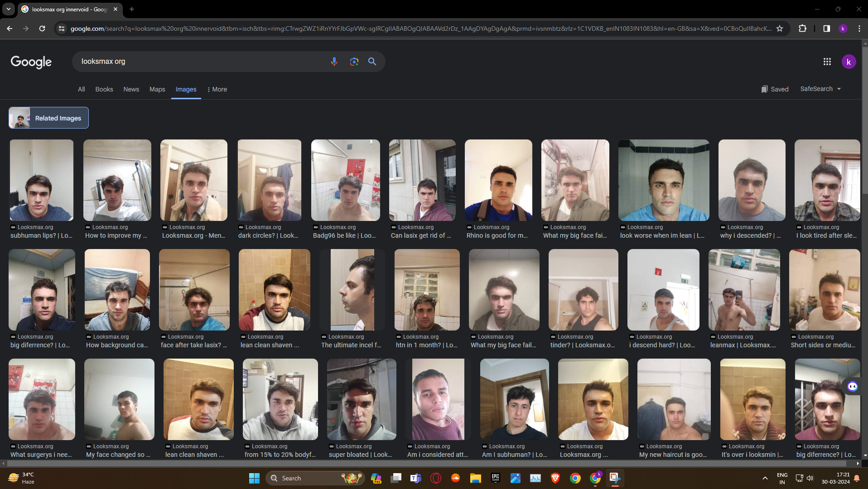
Task: Go back to the previous page
Action: (10, 29)
